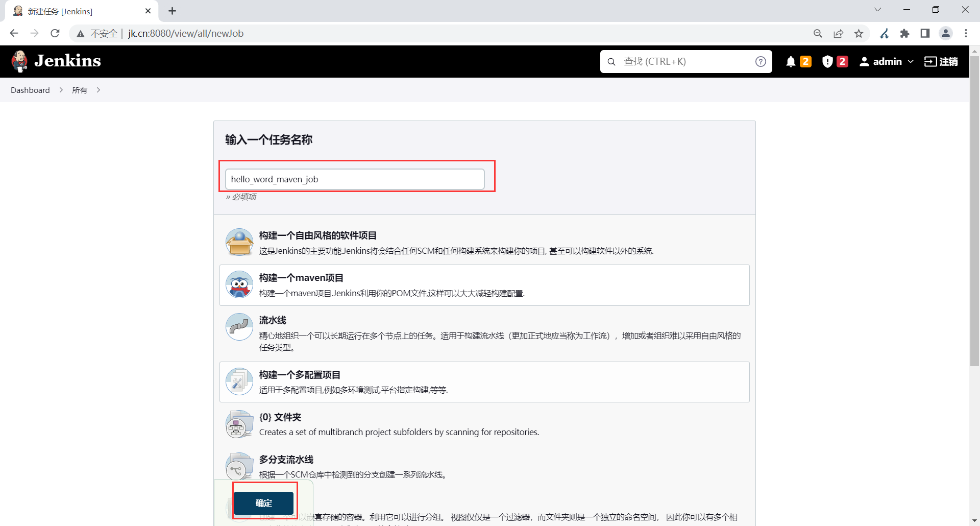Click the orange notification count badge 2

click(x=805, y=61)
